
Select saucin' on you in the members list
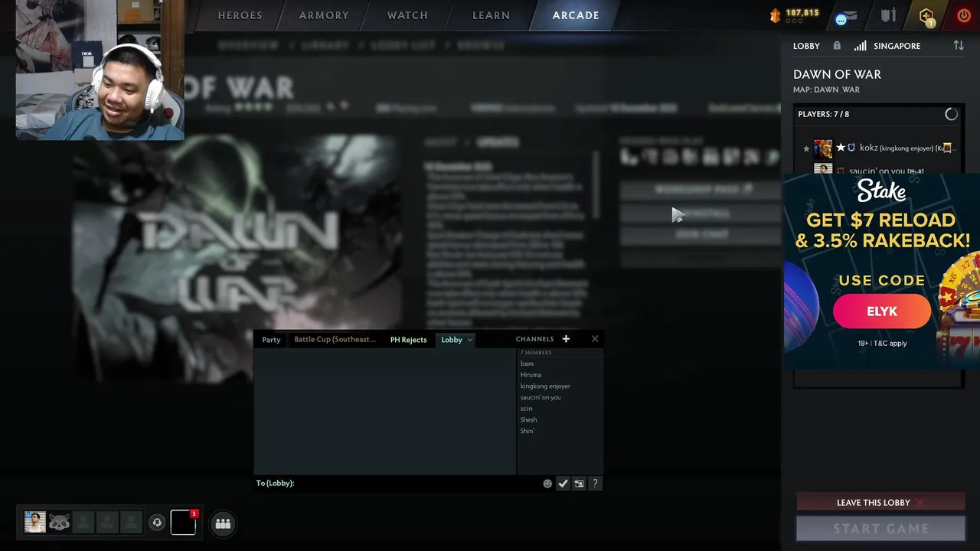[x=541, y=397]
